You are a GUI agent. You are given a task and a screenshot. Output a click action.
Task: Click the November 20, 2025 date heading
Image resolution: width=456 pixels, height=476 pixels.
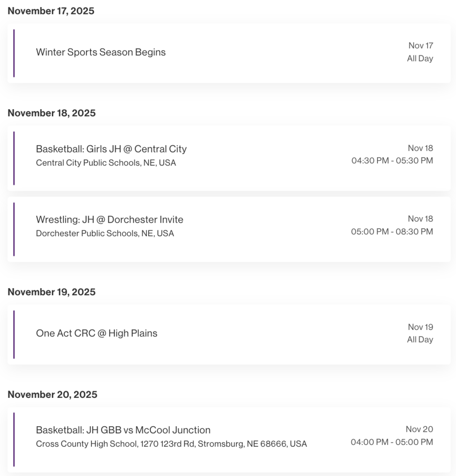[x=52, y=395]
